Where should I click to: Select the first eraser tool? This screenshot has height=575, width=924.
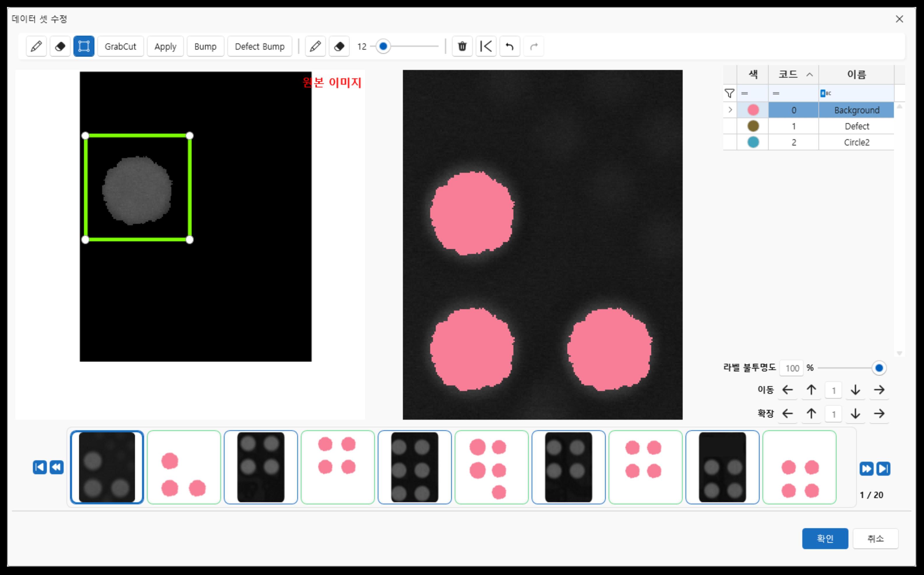[60, 46]
